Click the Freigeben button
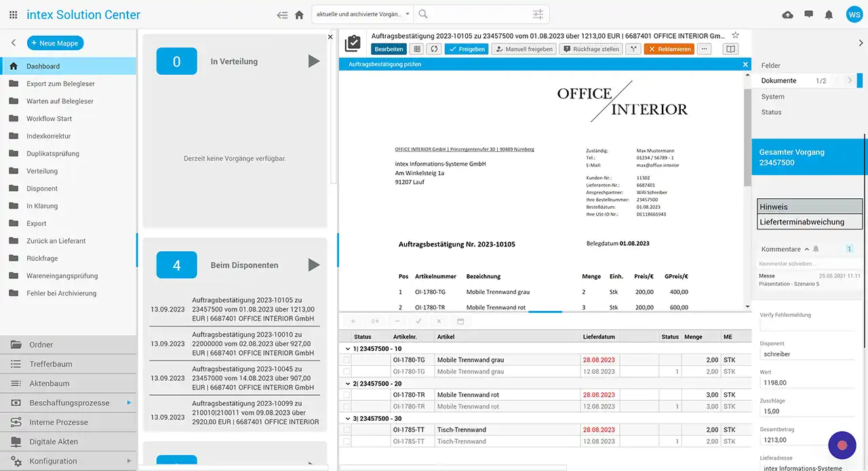This screenshot has width=868, height=471. (466, 49)
